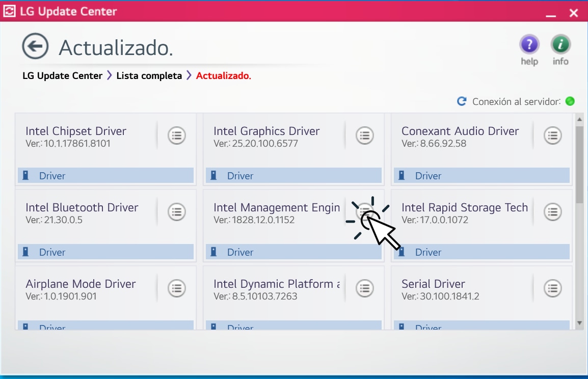Image resolution: width=588 pixels, height=379 pixels.
Task: Click version 10.1.17861.8101 text
Action: point(68,144)
